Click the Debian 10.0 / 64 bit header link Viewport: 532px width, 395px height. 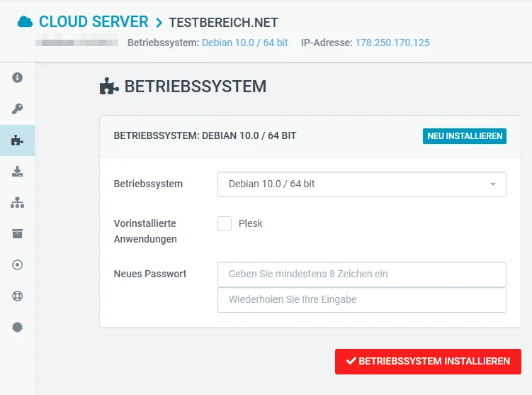pos(244,43)
